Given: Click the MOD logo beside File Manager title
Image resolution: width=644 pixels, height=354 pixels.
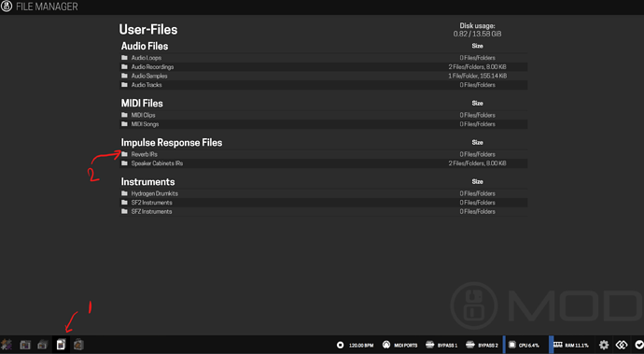Looking at the screenshot, I should point(7,7).
